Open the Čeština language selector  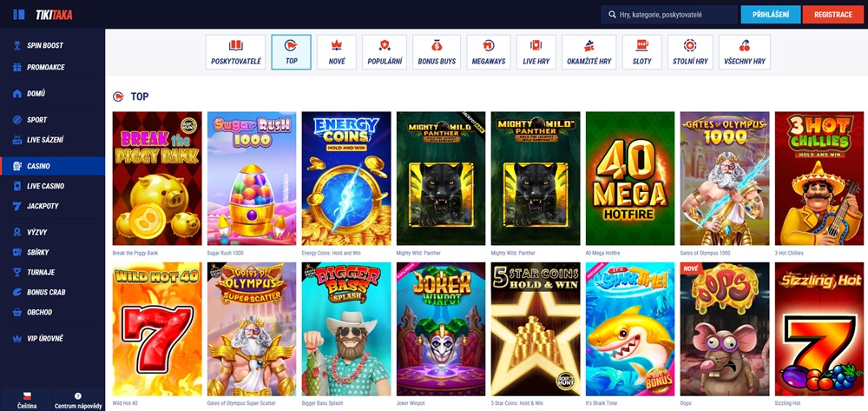point(27,401)
